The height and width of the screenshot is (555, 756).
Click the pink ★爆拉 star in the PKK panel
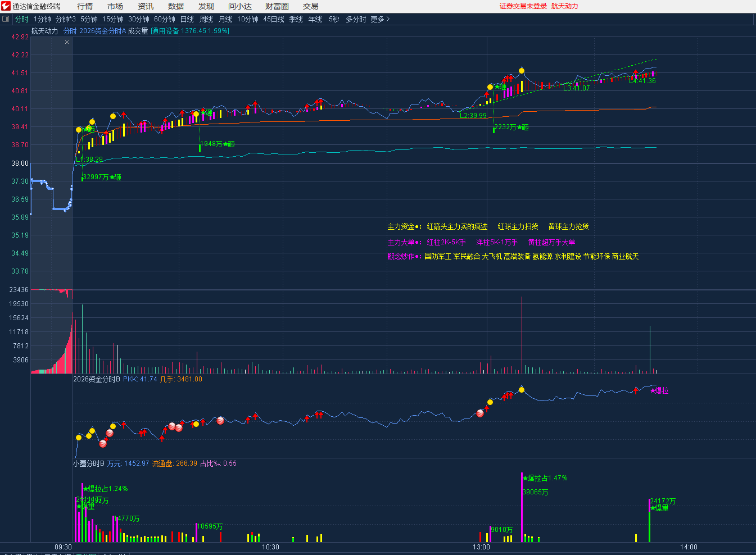click(659, 390)
